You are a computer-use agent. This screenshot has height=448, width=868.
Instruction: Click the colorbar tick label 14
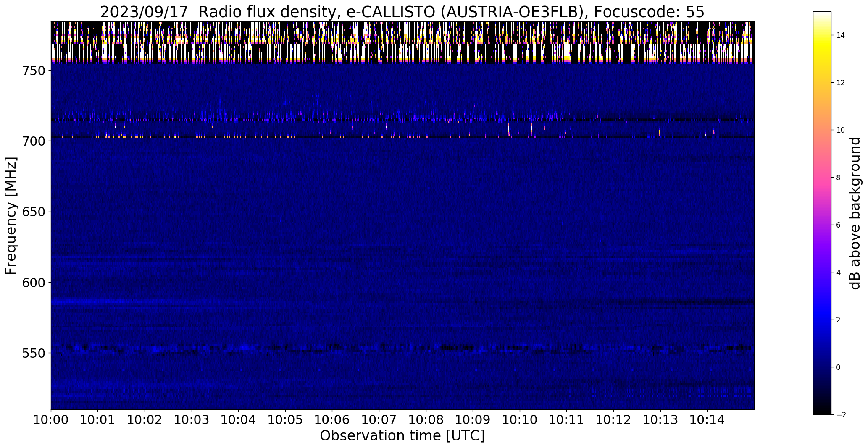tap(841, 35)
